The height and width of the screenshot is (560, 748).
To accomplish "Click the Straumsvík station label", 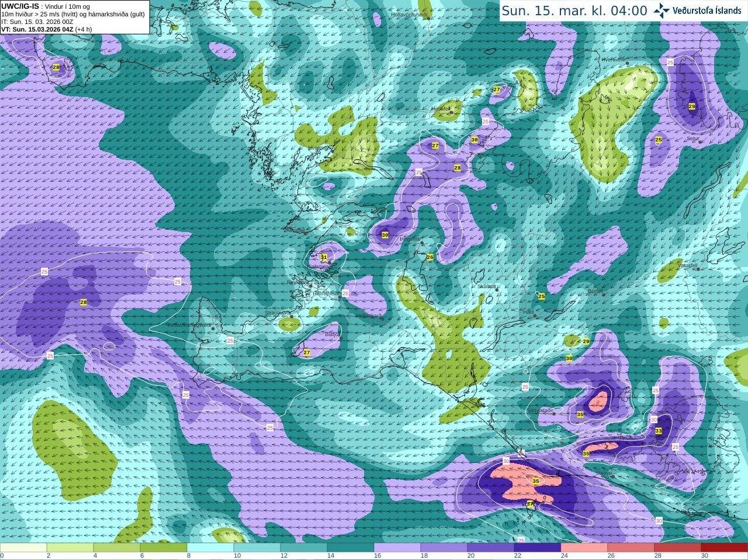I will point(278,313).
